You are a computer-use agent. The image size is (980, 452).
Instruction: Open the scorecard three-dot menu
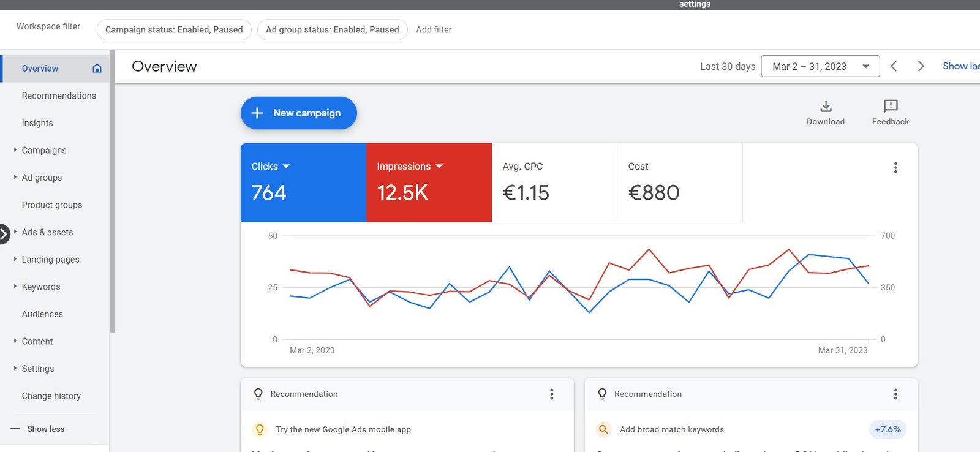pos(895,167)
